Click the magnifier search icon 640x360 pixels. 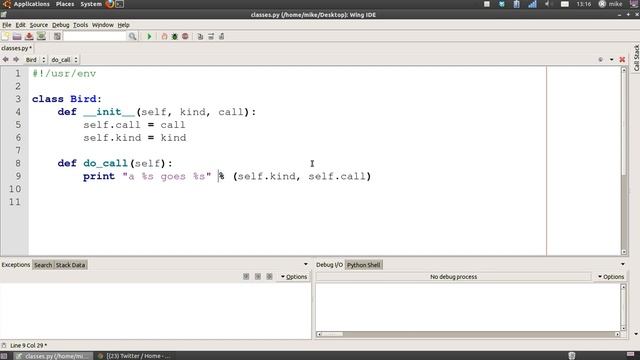pos(132,36)
